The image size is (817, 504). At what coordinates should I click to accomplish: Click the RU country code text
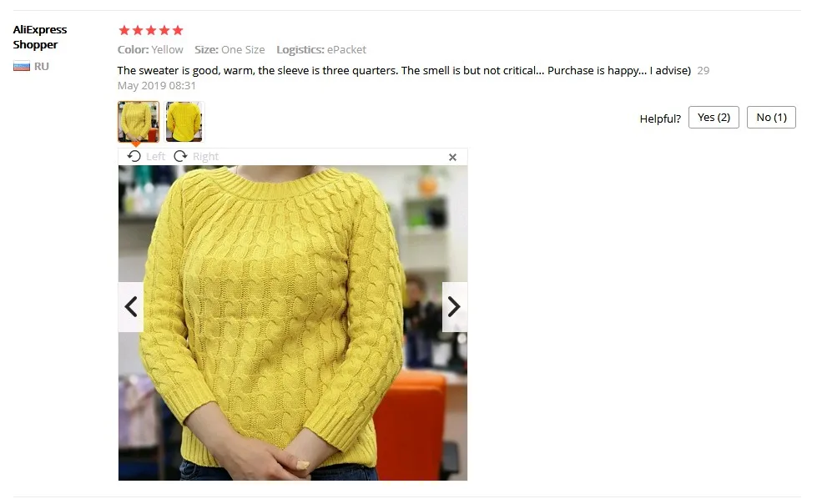[42, 66]
